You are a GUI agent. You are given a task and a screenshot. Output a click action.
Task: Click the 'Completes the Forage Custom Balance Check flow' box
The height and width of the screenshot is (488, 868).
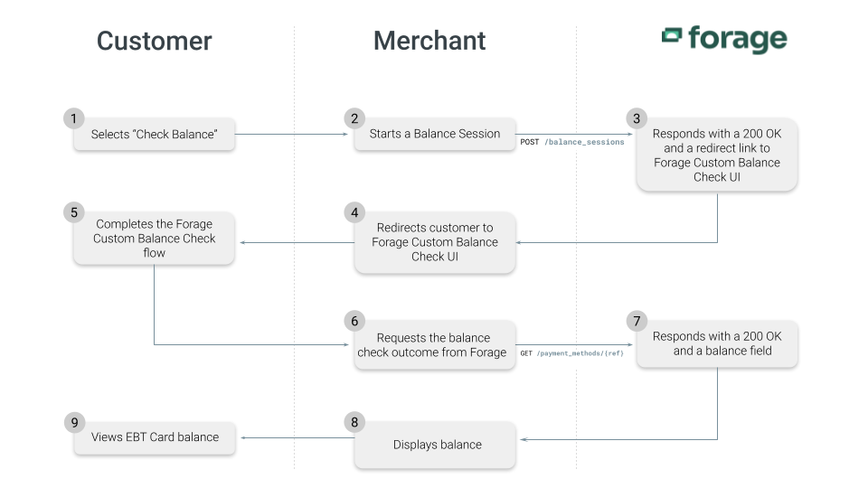pos(154,239)
